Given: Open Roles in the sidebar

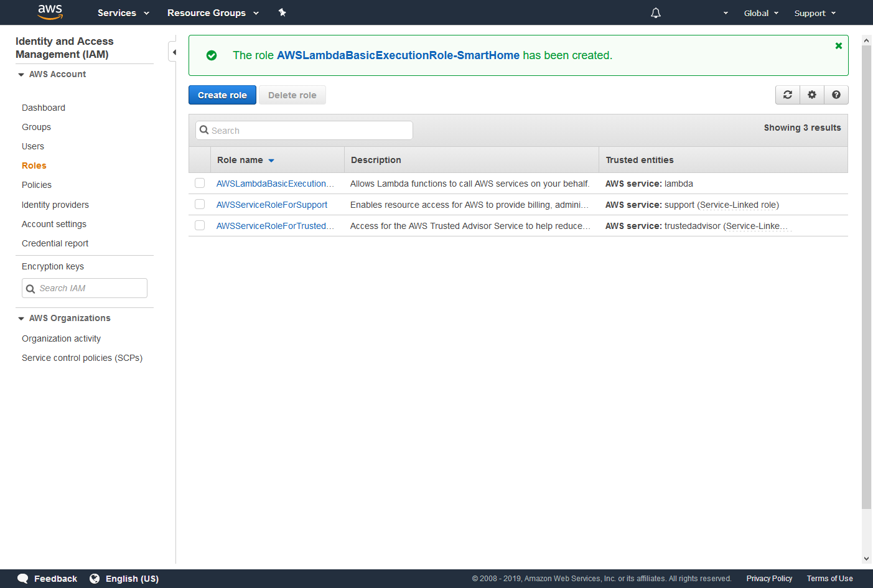Looking at the screenshot, I should click(x=34, y=166).
